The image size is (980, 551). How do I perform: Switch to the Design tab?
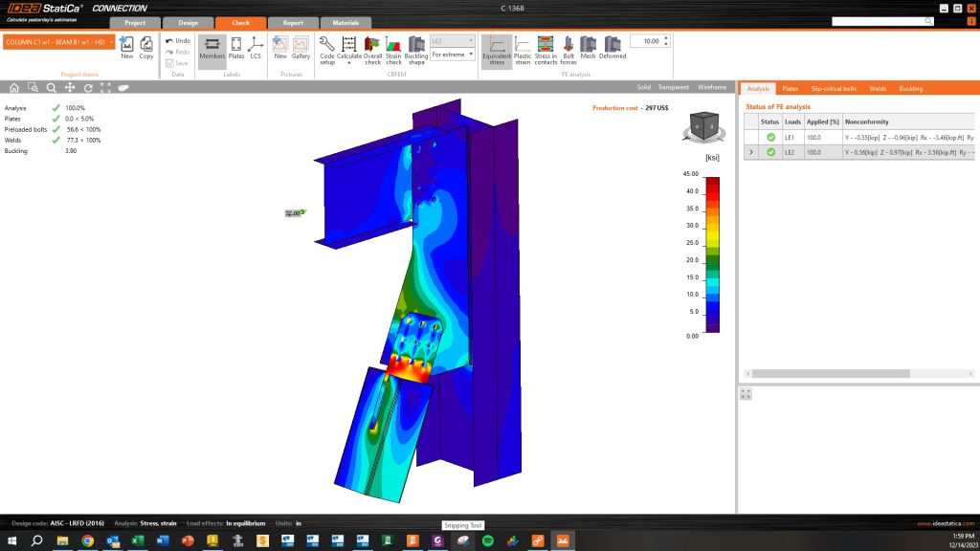pyautogui.click(x=189, y=23)
